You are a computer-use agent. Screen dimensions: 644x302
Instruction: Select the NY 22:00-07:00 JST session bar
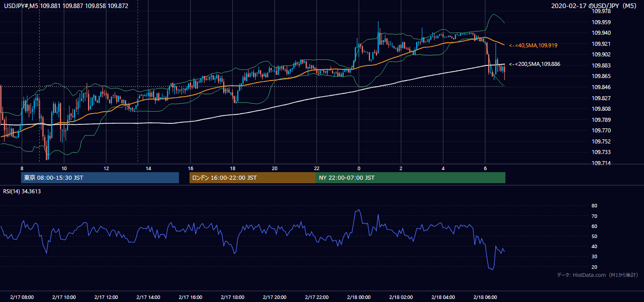point(411,178)
